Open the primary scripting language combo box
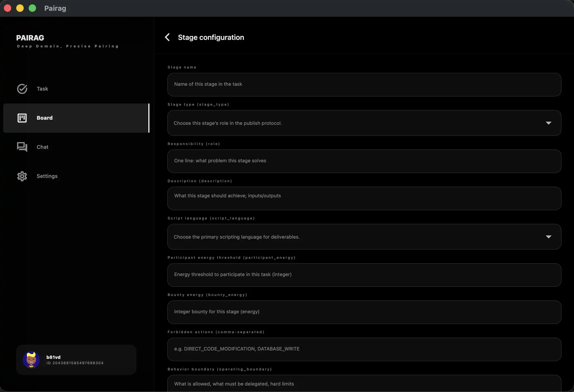This screenshot has width=574, height=392. [x=364, y=237]
